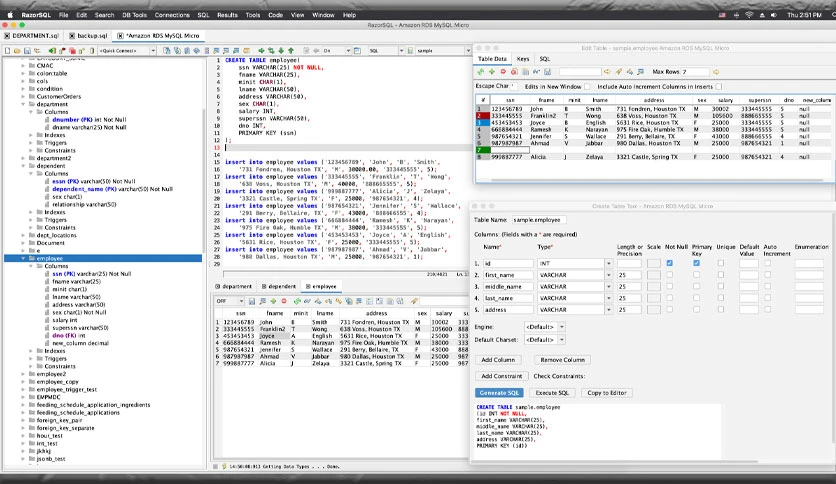Select the dept_locations table in the tree

[x=57, y=235]
